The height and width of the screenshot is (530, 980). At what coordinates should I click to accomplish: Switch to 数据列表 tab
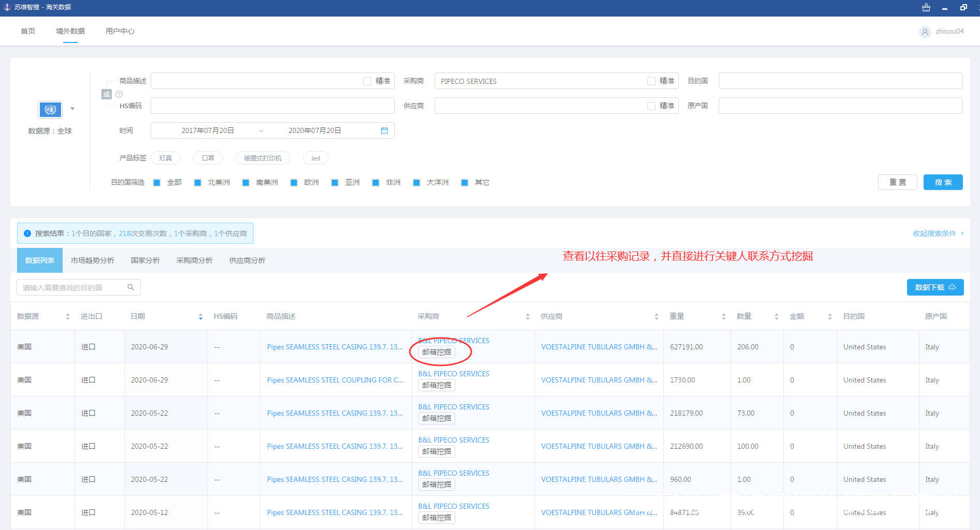click(x=40, y=260)
